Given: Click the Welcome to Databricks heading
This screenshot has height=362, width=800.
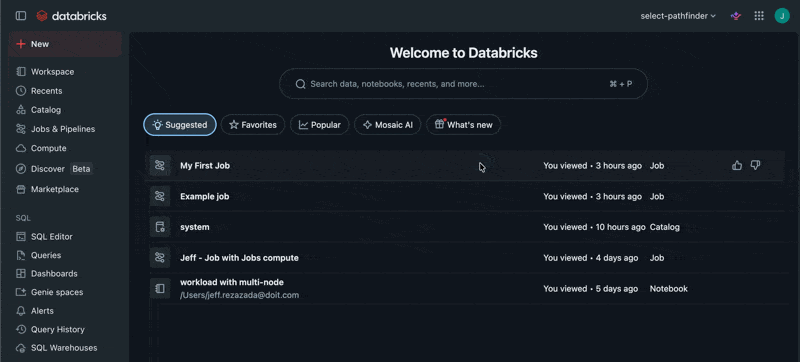Looking at the screenshot, I should [x=463, y=53].
